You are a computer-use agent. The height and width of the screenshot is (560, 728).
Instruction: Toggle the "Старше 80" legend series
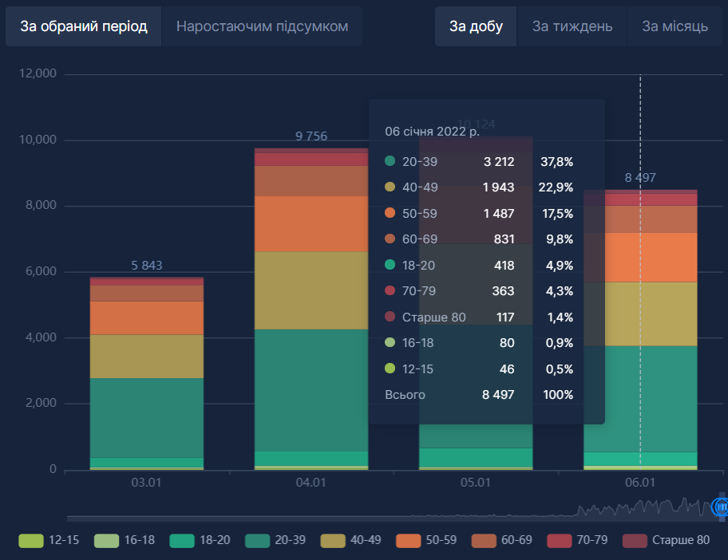point(667,541)
